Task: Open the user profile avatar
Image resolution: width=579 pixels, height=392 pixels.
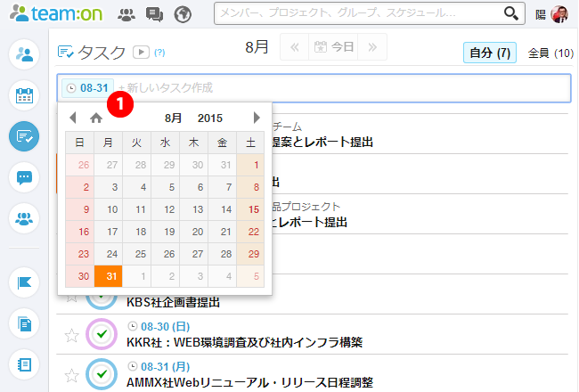Action: [559, 14]
